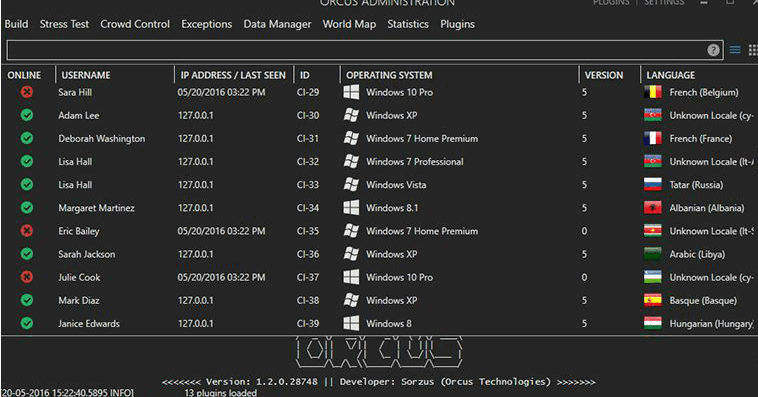This screenshot has width=758, height=397.
Task: Select the Adam Lee username cell
Action: (79, 116)
